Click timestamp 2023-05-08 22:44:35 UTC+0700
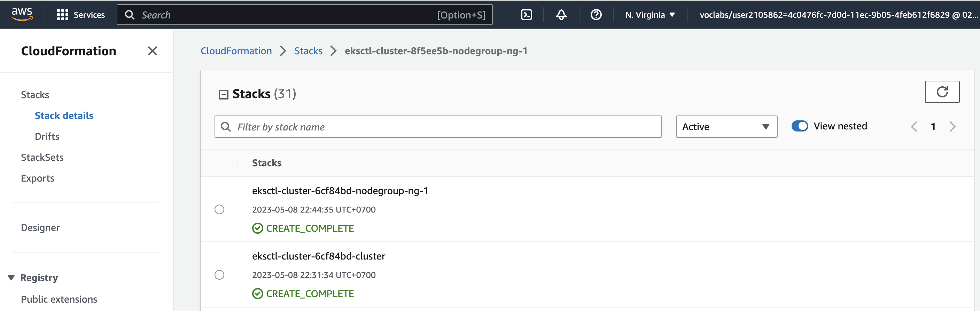This screenshot has height=311, width=980. (314, 209)
